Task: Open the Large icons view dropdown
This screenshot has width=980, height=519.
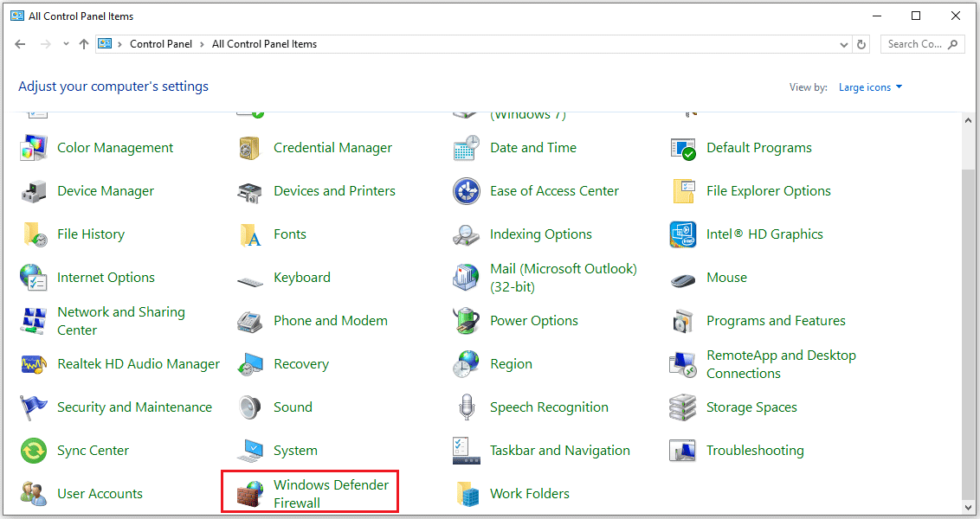Action: (870, 86)
